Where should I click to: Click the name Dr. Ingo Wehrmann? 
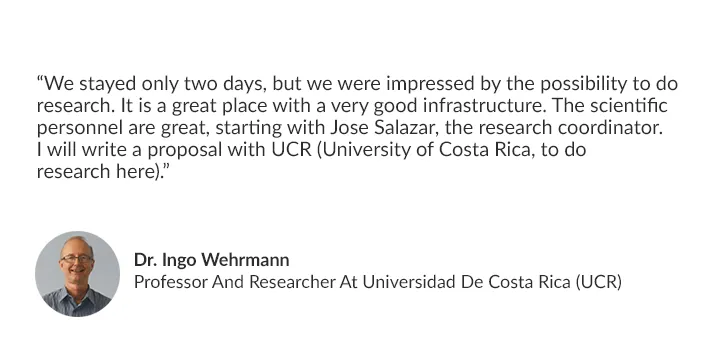tap(211, 260)
